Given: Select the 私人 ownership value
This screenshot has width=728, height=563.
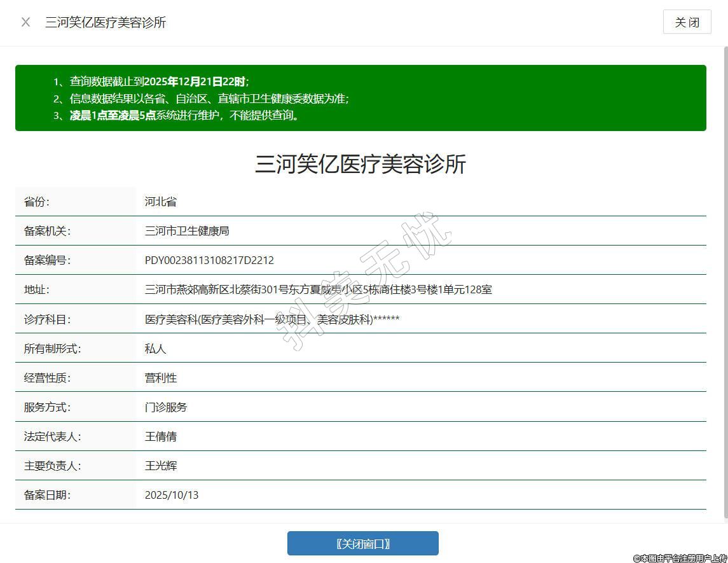Looking at the screenshot, I should [155, 349].
